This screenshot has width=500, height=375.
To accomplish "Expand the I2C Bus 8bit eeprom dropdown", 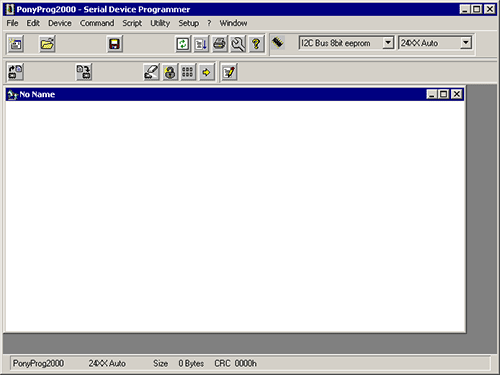I will coord(388,43).
